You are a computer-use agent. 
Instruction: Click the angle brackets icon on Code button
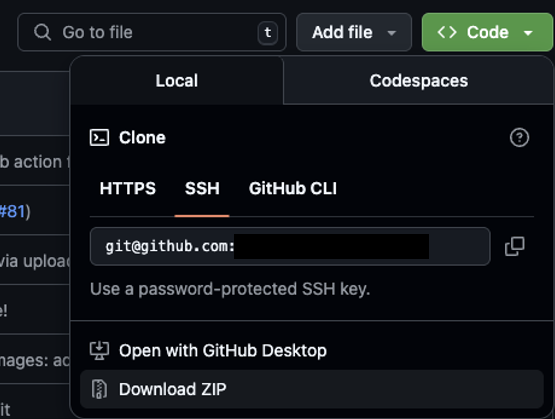tap(447, 32)
